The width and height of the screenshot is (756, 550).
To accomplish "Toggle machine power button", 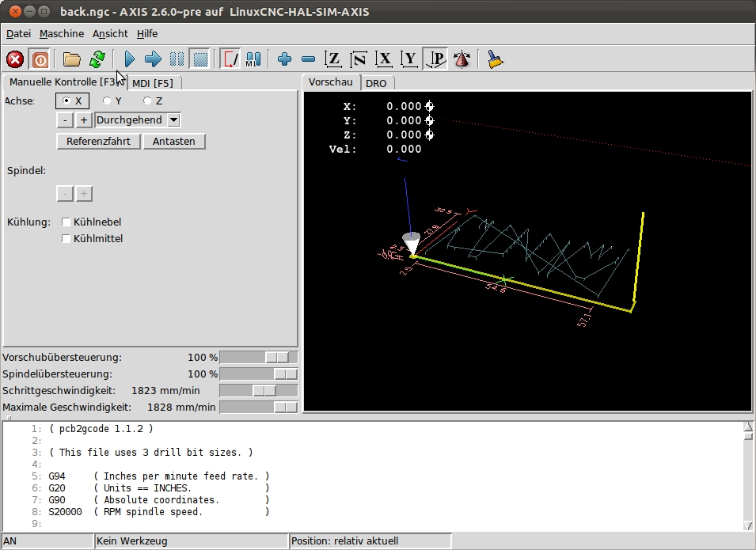I will tap(40, 59).
